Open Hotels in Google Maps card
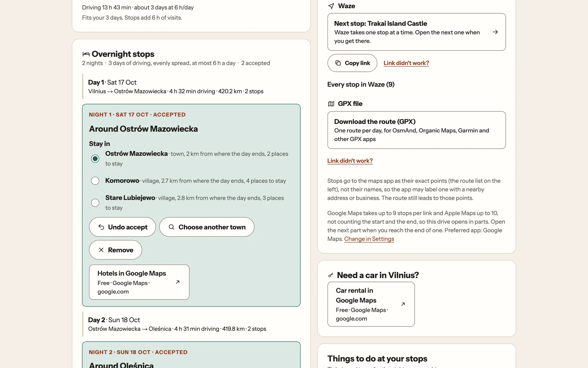 pyautogui.click(x=139, y=282)
